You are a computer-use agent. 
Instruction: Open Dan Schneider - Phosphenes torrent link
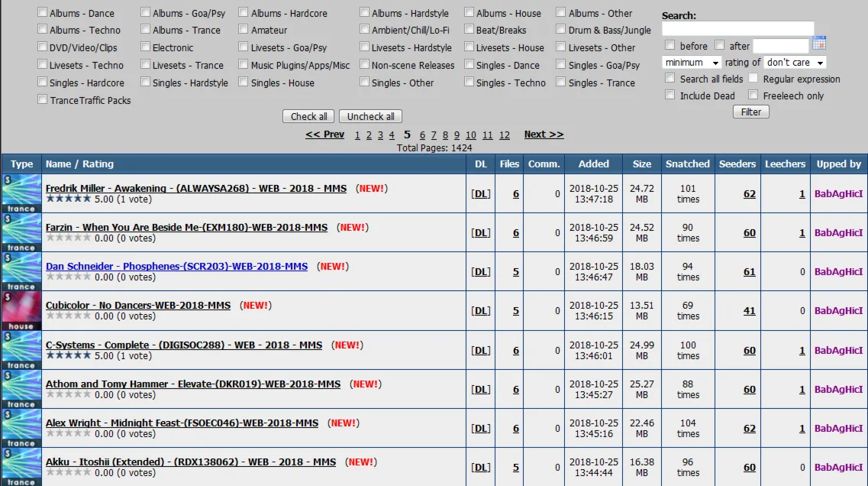coord(176,266)
